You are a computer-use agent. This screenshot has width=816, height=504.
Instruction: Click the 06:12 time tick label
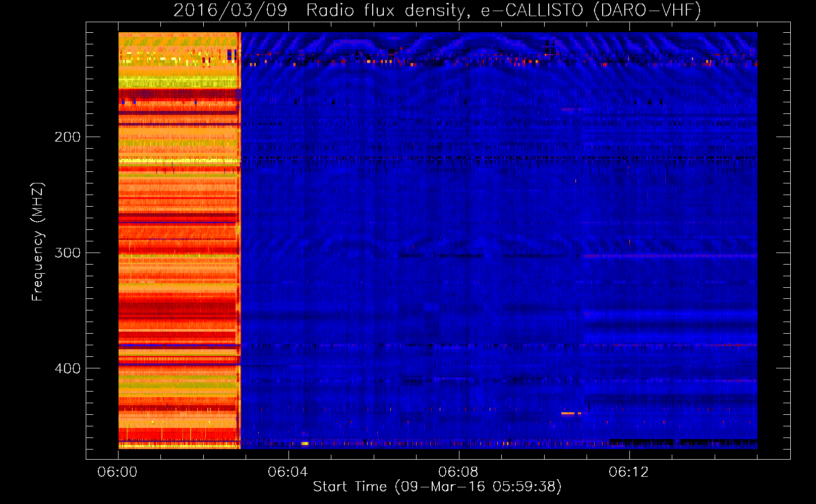[629, 472]
